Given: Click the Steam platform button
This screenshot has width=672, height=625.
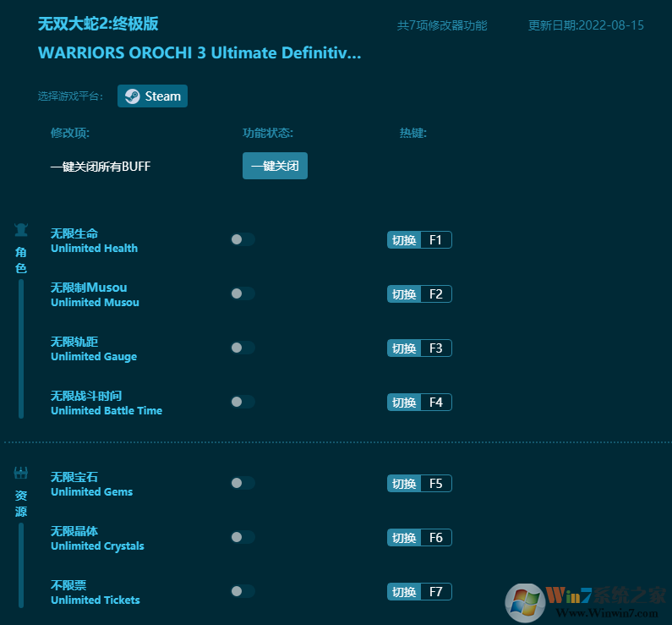Looking at the screenshot, I should tap(152, 96).
